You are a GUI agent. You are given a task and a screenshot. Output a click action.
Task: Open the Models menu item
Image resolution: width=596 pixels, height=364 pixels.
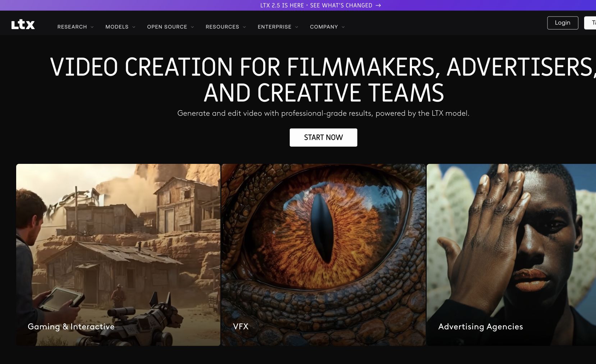(x=117, y=27)
